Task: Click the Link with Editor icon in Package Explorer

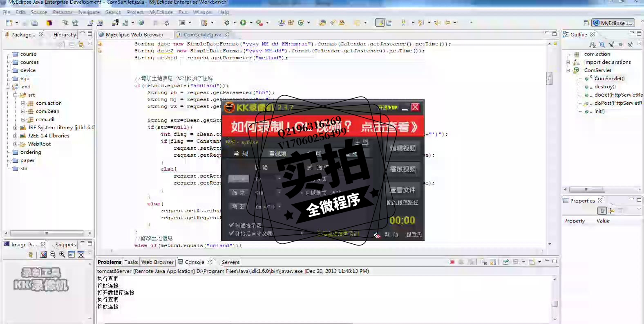Action: click(80, 44)
